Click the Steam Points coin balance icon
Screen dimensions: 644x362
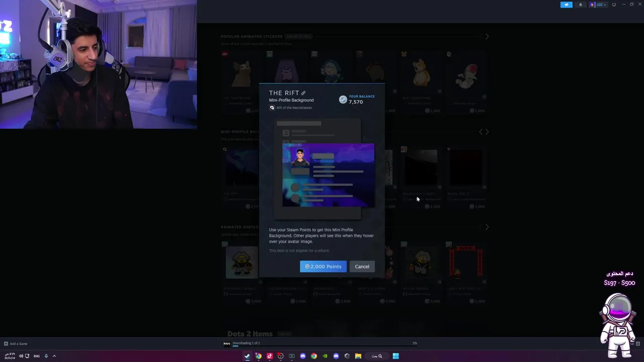coord(343,100)
